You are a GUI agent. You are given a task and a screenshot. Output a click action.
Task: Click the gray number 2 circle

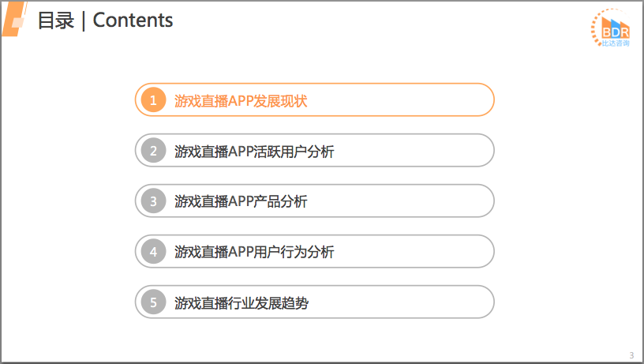click(x=153, y=151)
